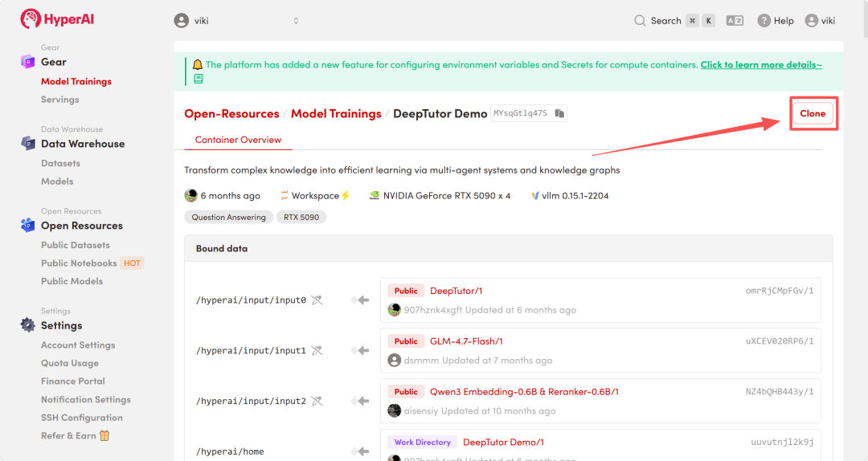Click the omrRjCMpFGv/1 identifier
This screenshot has height=461, width=868.
tap(780, 291)
